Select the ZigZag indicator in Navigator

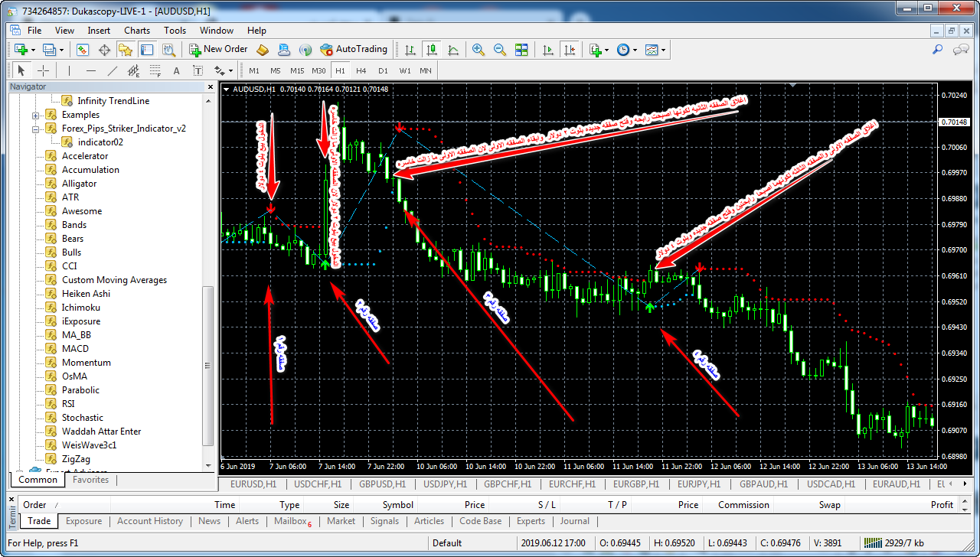click(x=75, y=459)
